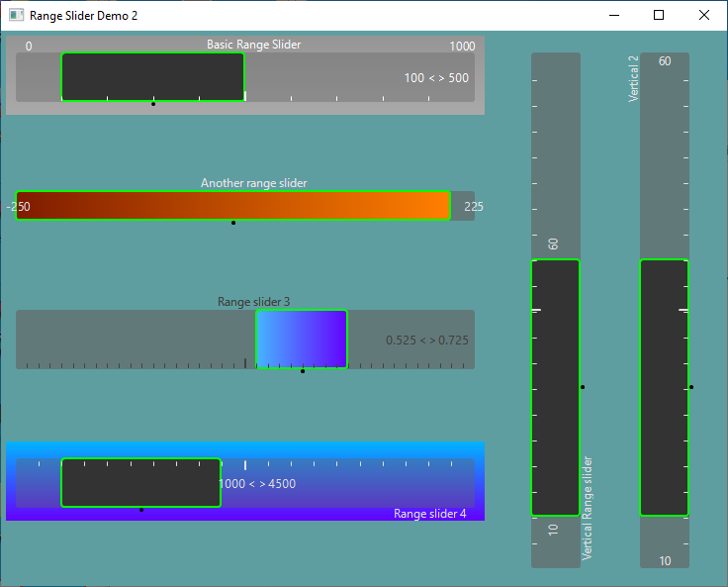The height and width of the screenshot is (587, 728).
Task: Click the black dot marker below Basic Range Slider
Action: point(153,104)
